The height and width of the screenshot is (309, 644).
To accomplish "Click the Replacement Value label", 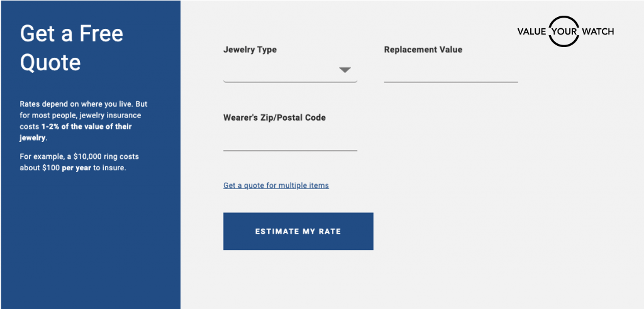I will click(x=423, y=50).
